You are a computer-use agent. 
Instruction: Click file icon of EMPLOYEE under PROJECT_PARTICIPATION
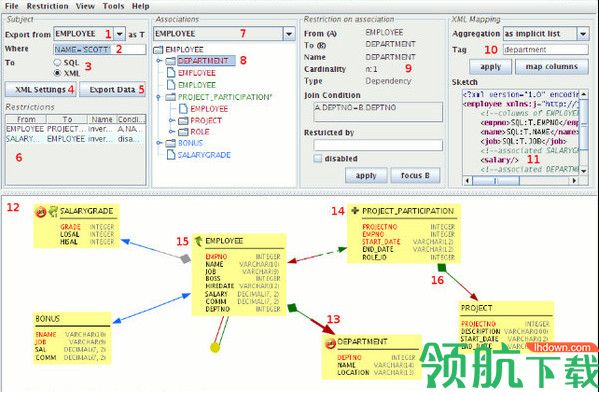[x=184, y=109]
